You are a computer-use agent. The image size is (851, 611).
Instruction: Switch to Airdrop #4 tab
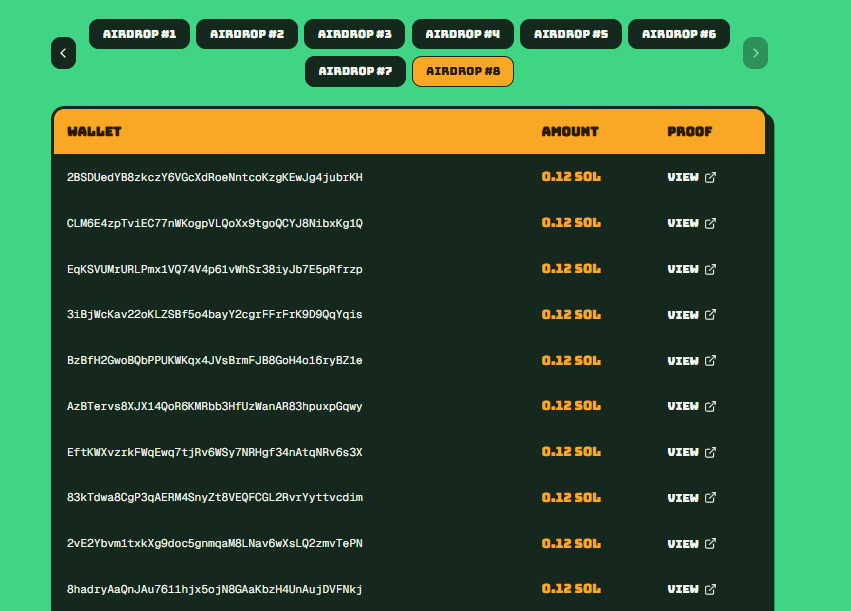(x=463, y=34)
